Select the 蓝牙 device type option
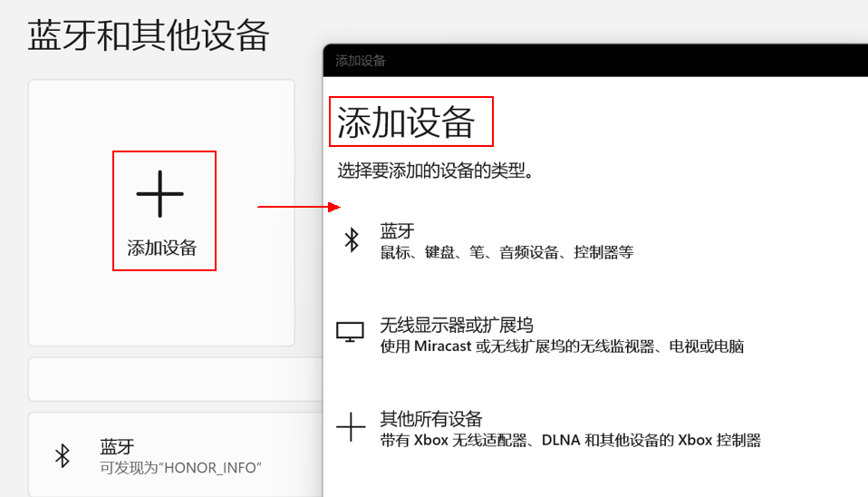Image resolution: width=868 pixels, height=497 pixels. point(397,231)
